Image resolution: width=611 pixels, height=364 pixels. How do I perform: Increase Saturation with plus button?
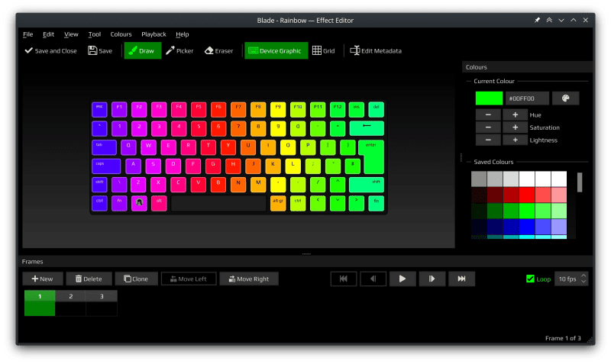[x=515, y=127]
